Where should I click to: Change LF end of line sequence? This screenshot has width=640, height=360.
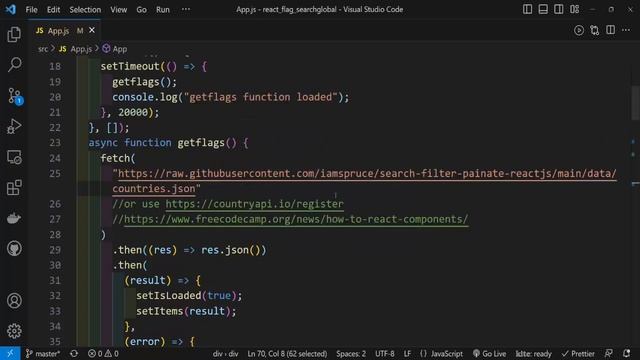(x=407, y=353)
